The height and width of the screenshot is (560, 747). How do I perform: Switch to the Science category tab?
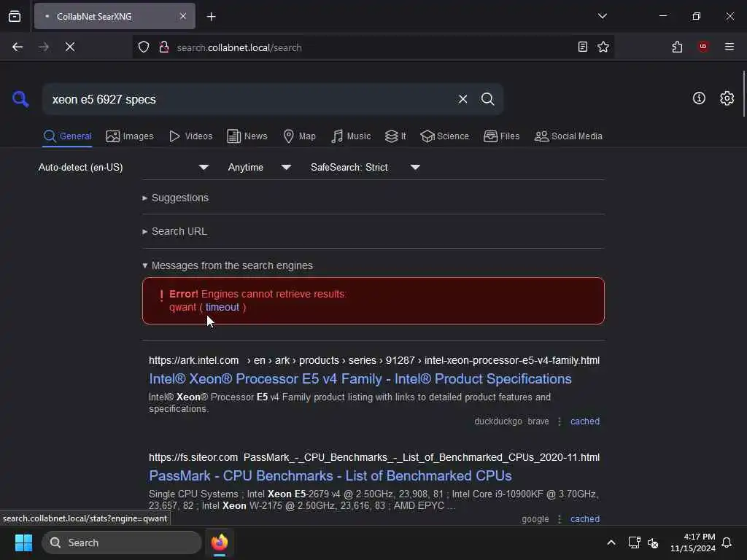[x=444, y=136]
